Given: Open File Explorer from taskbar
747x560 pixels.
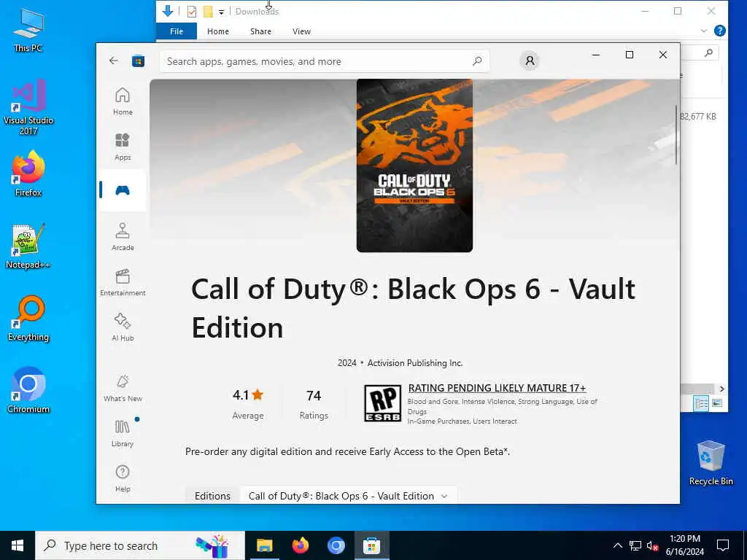Looking at the screenshot, I should pos(264,545).
